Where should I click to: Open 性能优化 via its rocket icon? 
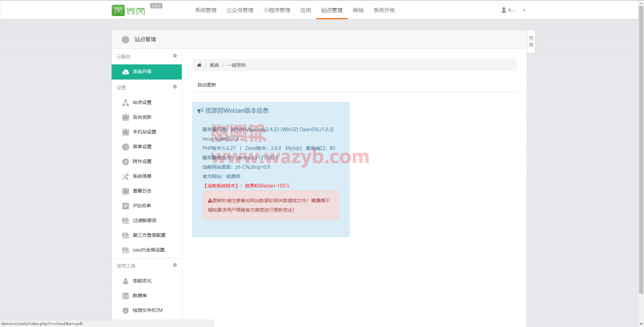(x=125, y=281)
